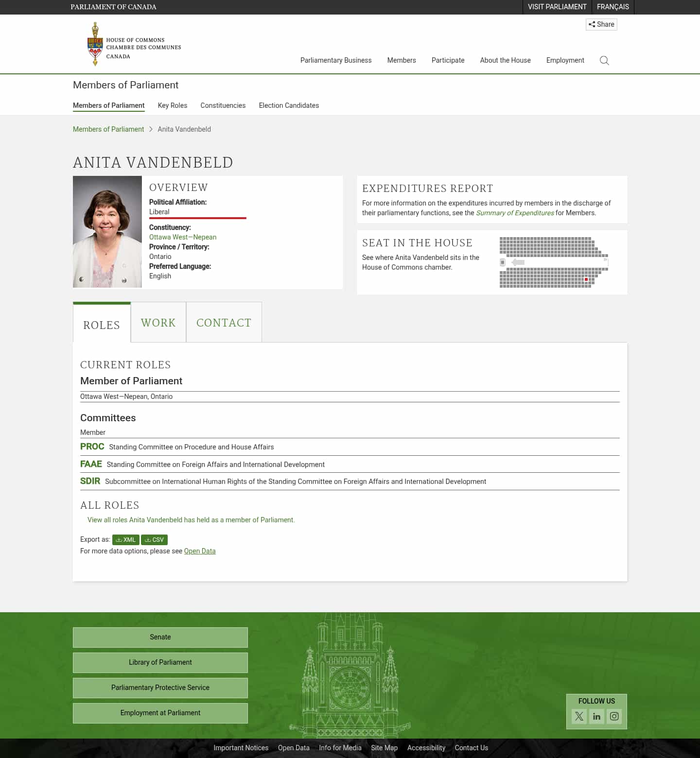The image size is (700, 758).
Task: Open the Participate menu
Action: tap(448, 60)
